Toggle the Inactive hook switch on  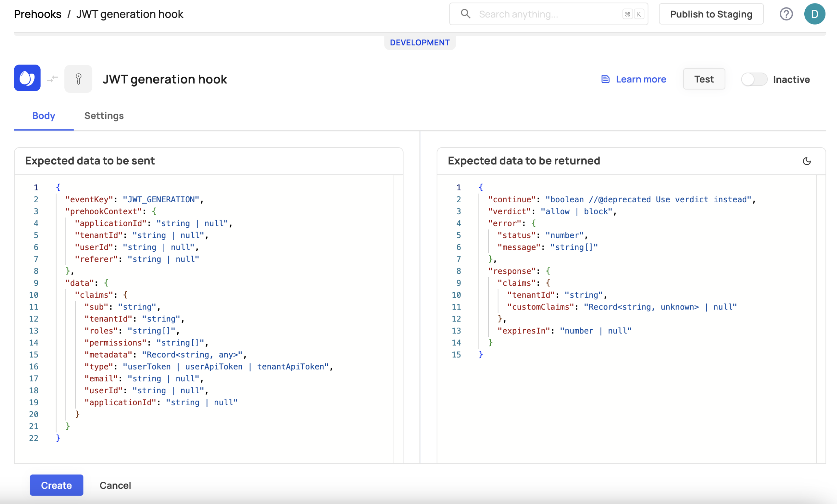[754, 79]
